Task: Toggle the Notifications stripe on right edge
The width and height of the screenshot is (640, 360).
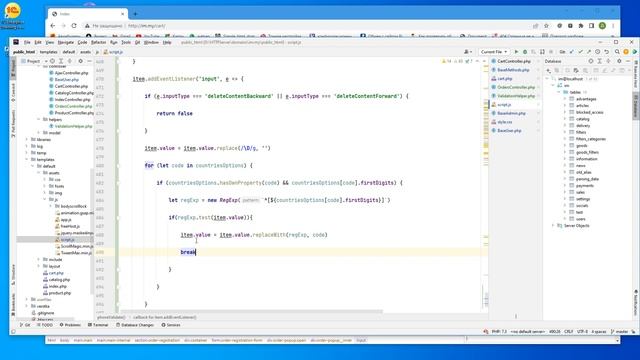Action: 636,302
